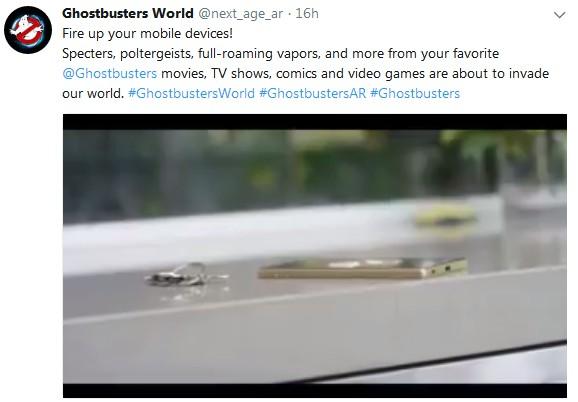Open the Ghostbusters World display name
The width and height of the screenshot is (578, 402).
[x=128, y=14]
